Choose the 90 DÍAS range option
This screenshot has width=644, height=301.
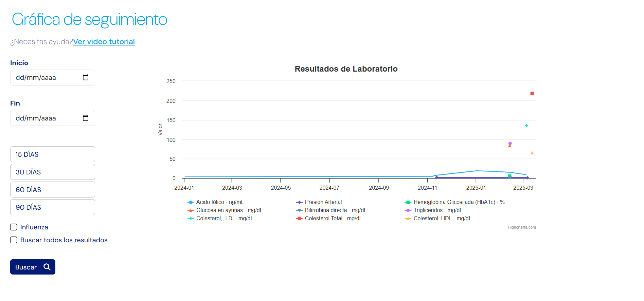tap(53, 207)
